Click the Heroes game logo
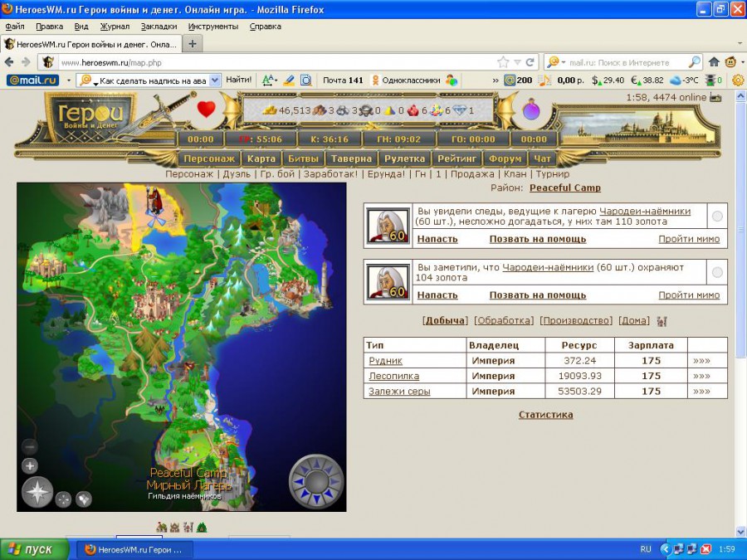This screenshot has height=560, width=747. [90, 116]
